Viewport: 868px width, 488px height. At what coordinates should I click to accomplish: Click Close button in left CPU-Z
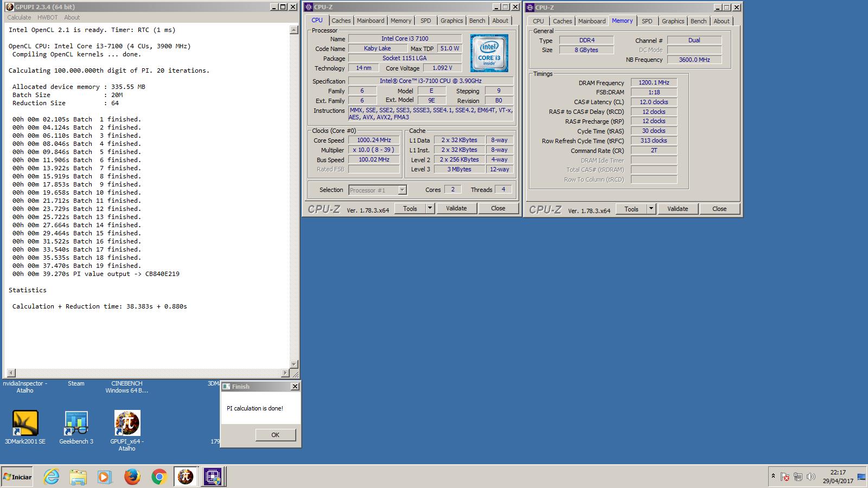(498, 208)
